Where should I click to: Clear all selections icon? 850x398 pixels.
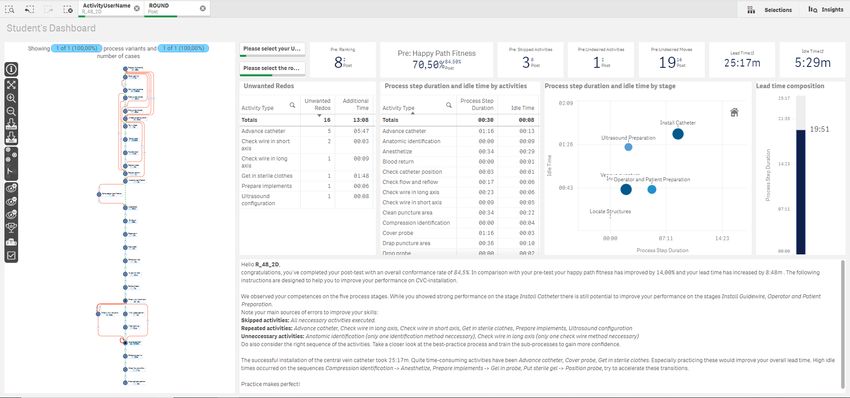click(67, 9)
